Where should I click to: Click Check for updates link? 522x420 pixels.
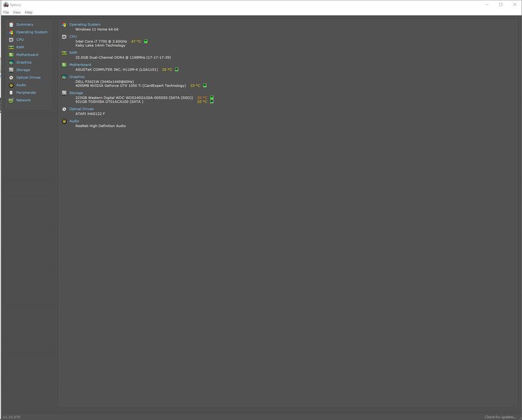point(500,417)
